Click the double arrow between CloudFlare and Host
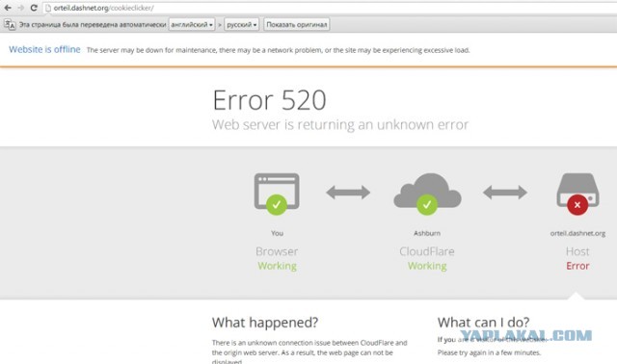The image size is (617, 364). click(505, 193)
